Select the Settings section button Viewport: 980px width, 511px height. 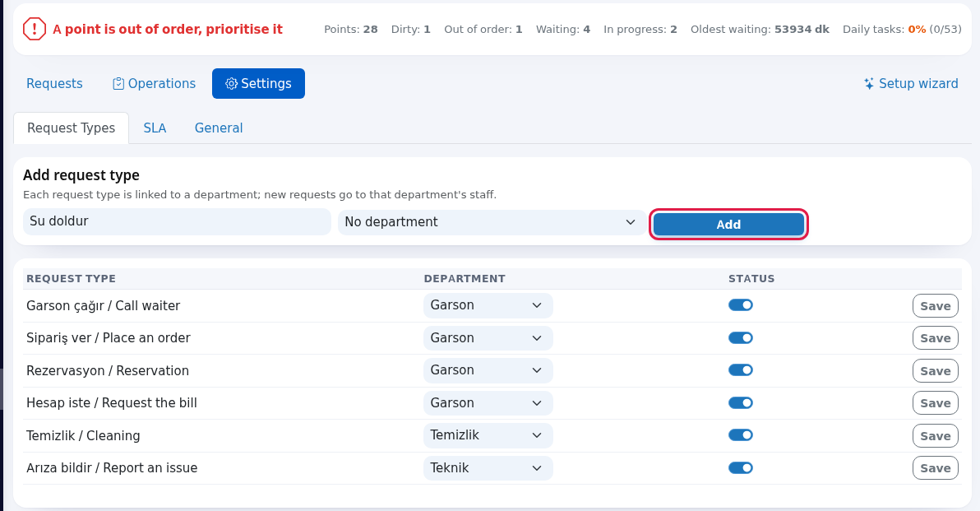tap(258, 84)
